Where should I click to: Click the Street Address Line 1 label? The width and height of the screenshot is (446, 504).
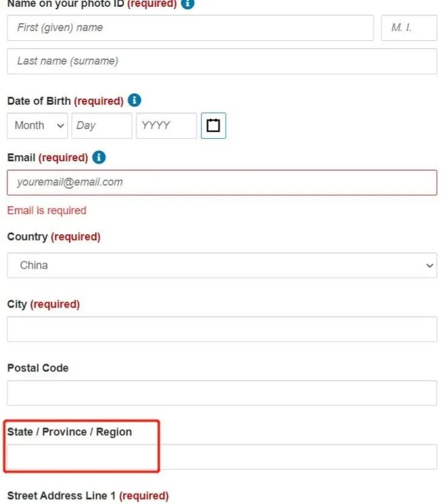(88, 495)
